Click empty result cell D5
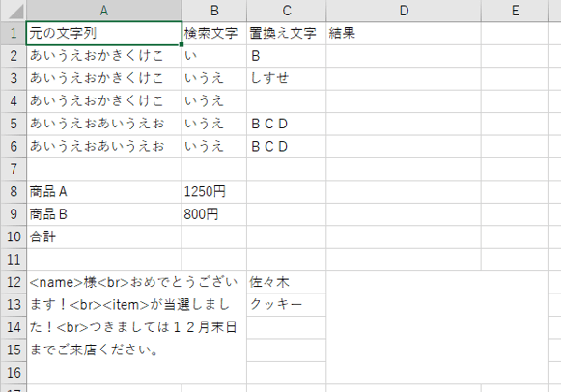Viewport: 561px width, 392px height. click(404, 124)
